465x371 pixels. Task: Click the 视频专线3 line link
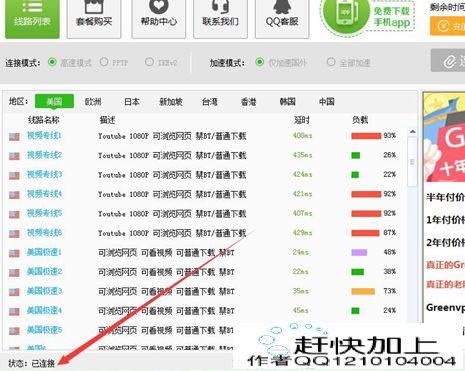tap(44, 174)
